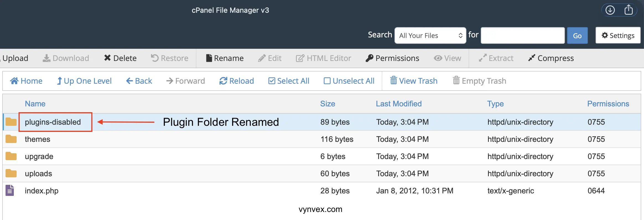
Task: Click Unselect All checkbox link
Action: pyautogui.click(x=349, y=81)
